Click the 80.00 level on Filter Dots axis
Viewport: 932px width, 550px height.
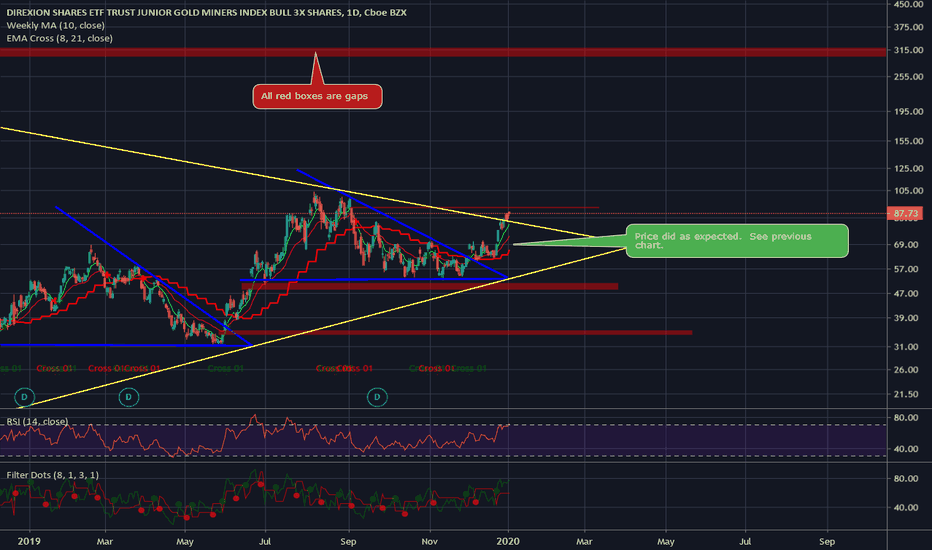[906, 479]
